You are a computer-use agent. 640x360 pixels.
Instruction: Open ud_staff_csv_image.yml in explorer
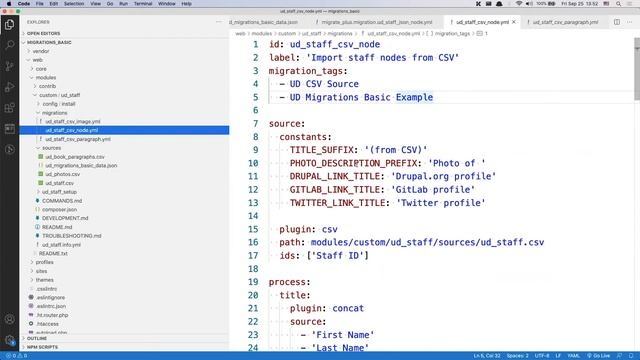73,122
